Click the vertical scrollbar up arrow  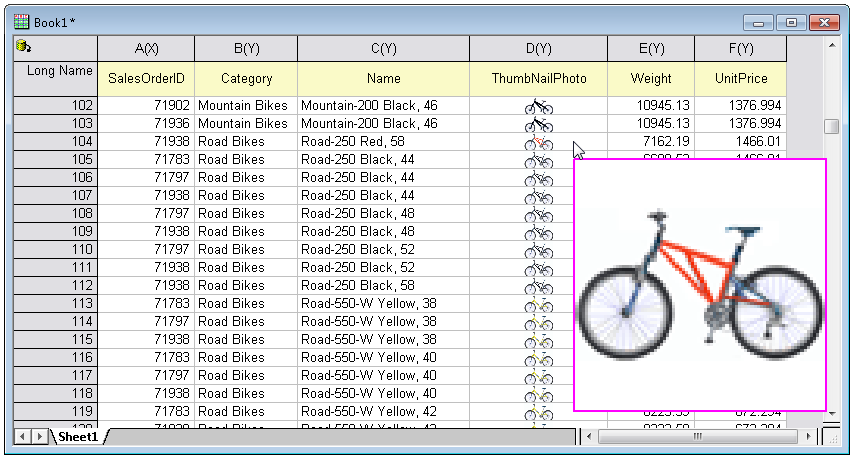pos(831,46)
